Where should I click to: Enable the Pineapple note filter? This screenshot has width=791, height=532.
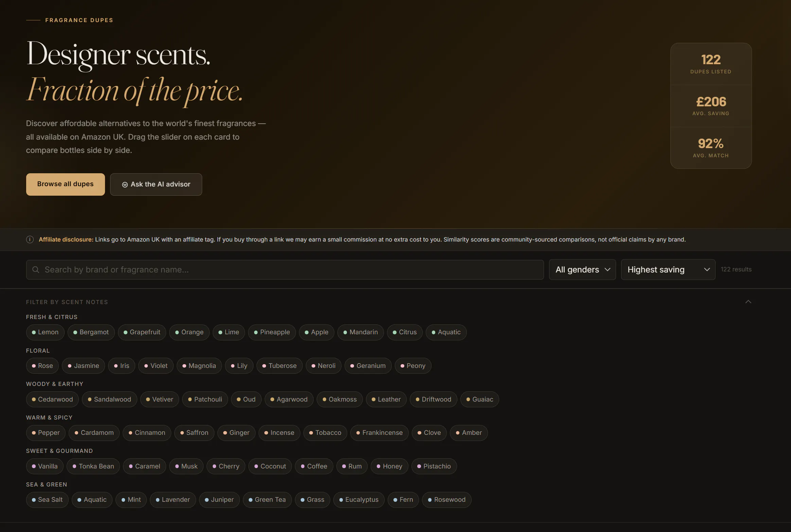click(272, 332)
